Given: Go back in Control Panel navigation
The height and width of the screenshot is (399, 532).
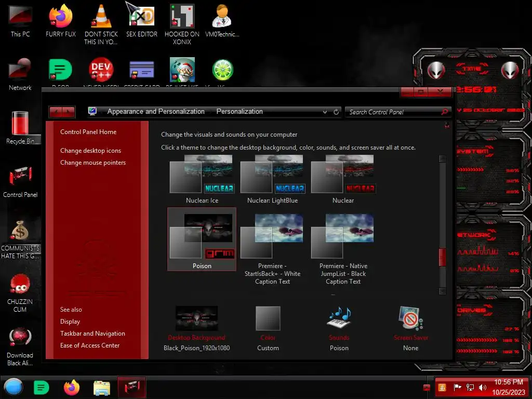Looking at the screenshot, I should point(56,112).
